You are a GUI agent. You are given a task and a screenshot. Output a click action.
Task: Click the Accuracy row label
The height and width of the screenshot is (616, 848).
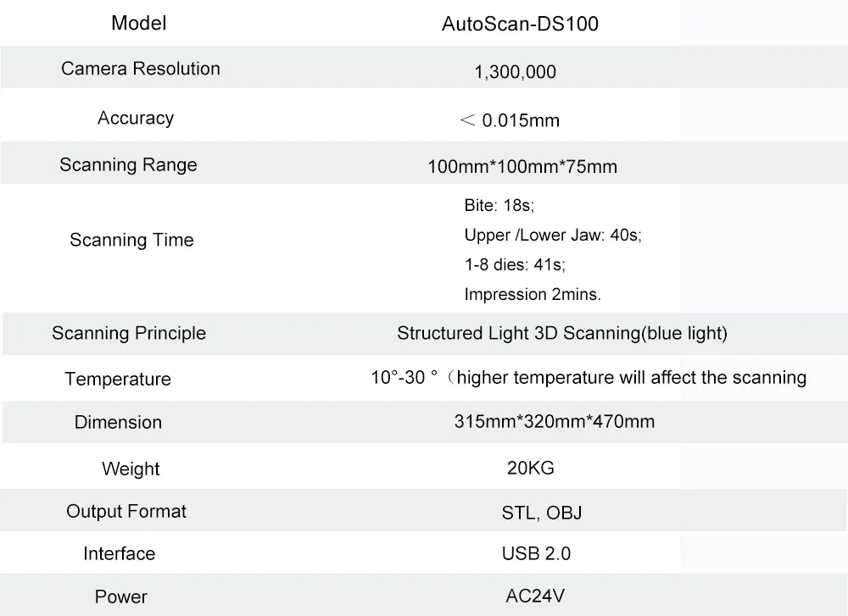136,118
